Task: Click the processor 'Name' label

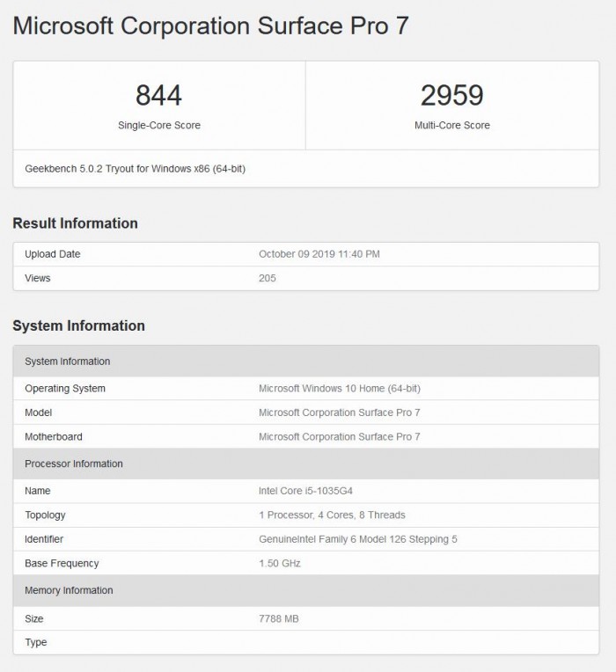Action: pos(37,491)
